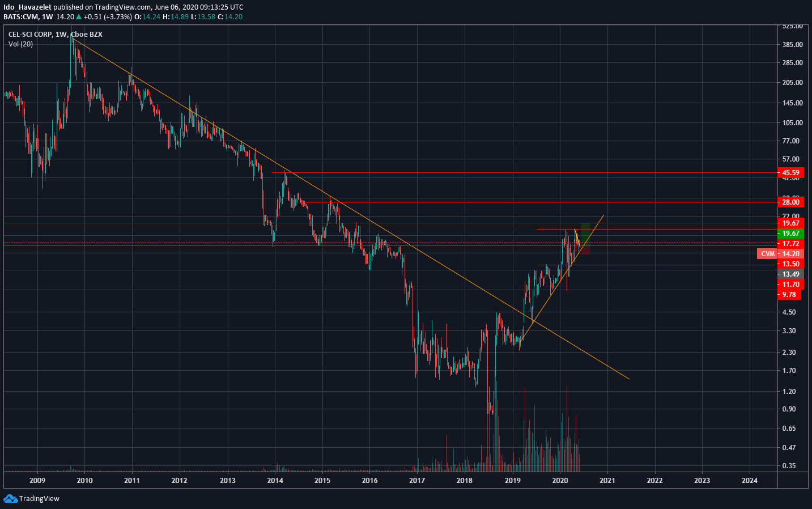812x509 pixels.
Task: Select the 11.70 red price label
Action: click(x=791, y=285)
